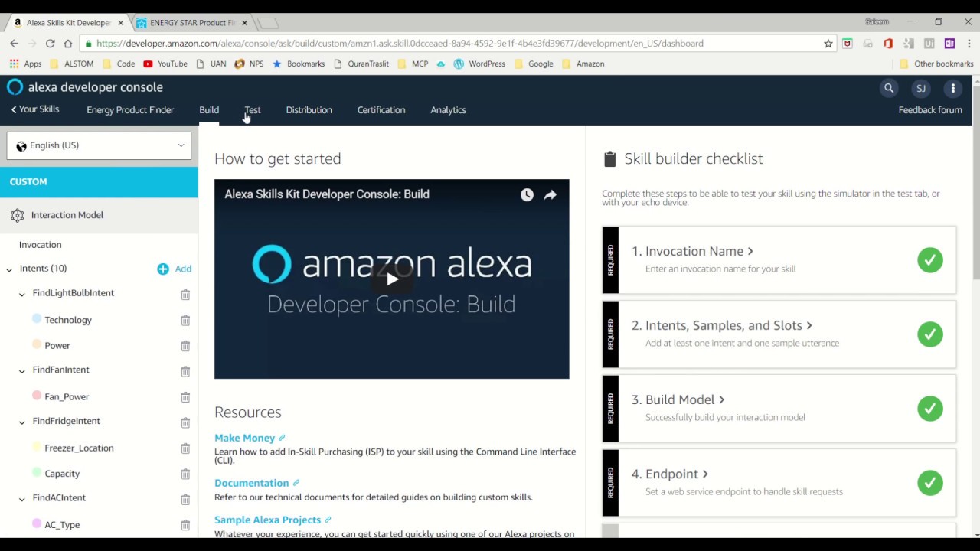Delete the Capacity slot via trash icon
The image size is (980, 551).
[185, 474]
